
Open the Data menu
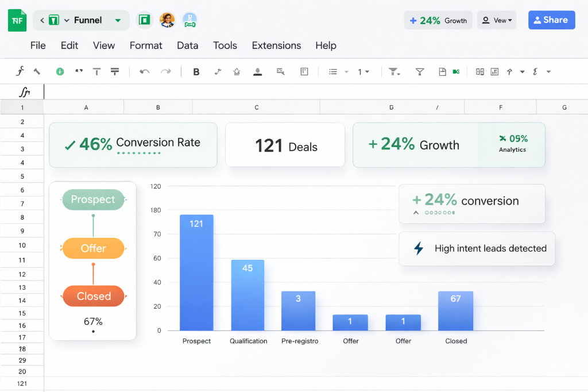[187, 45]
